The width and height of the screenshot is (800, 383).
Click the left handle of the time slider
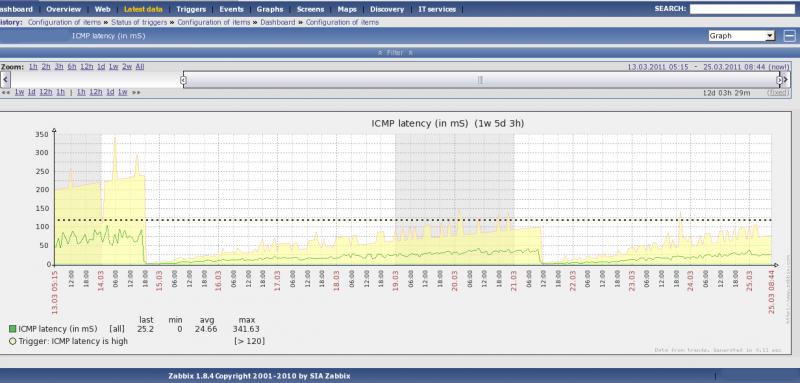coord(183,80)
